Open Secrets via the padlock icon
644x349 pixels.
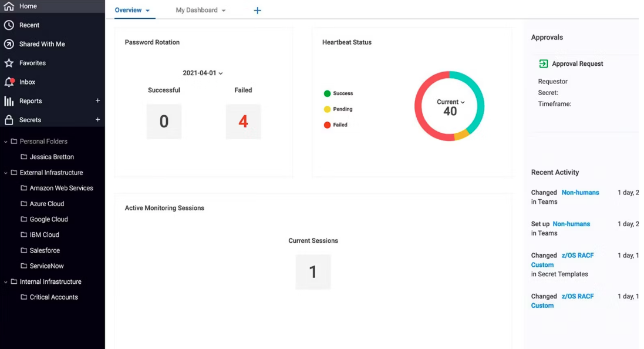tap(8, 120)
